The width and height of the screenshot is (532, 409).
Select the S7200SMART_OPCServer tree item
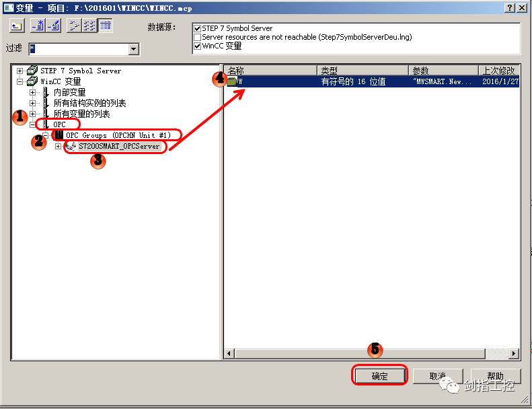(119, 146)
